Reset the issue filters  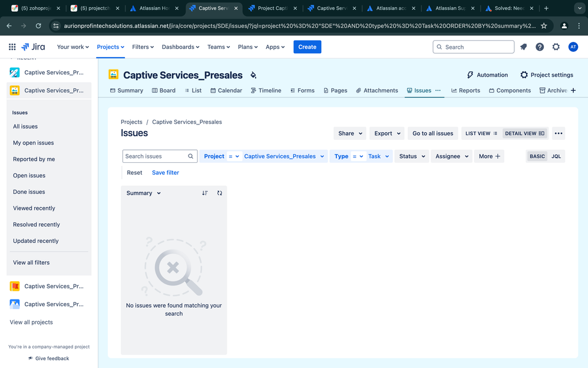[x=134, y=173]
